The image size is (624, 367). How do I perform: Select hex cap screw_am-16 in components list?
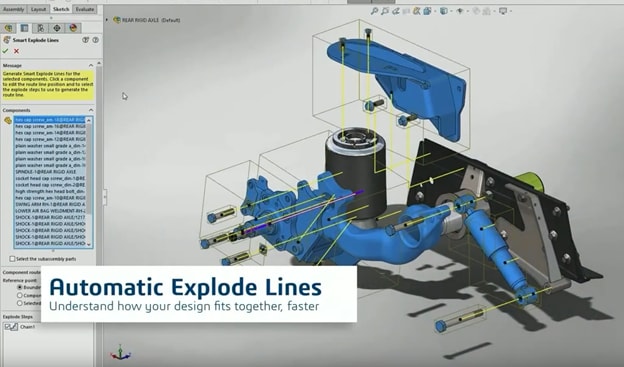coord(50,126)
